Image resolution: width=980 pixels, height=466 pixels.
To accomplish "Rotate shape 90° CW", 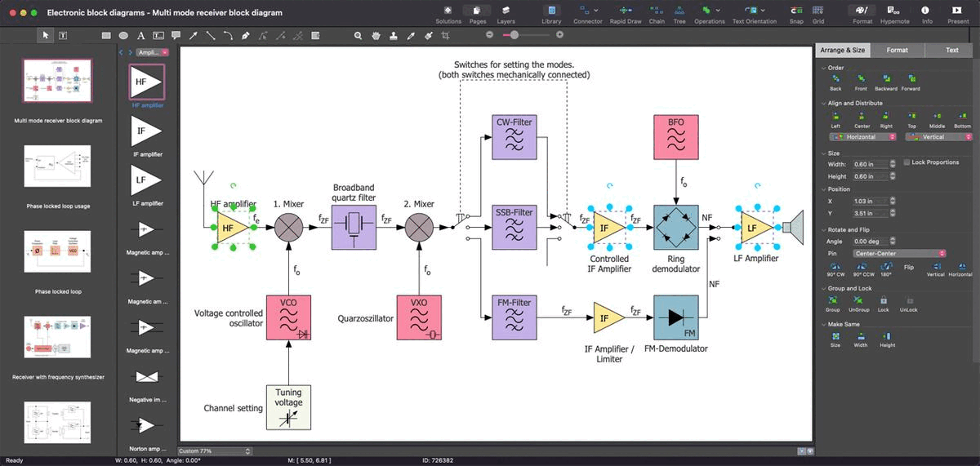I will (x=835, y=266).
